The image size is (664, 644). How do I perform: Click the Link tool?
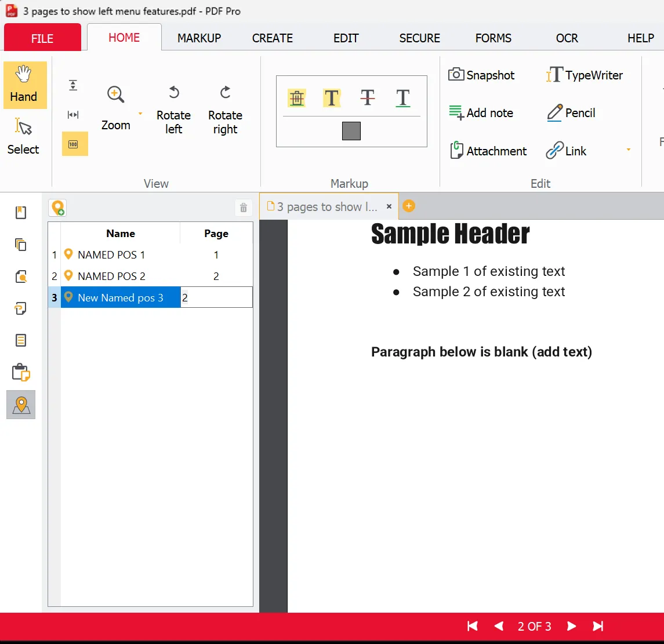click(566, 151)
